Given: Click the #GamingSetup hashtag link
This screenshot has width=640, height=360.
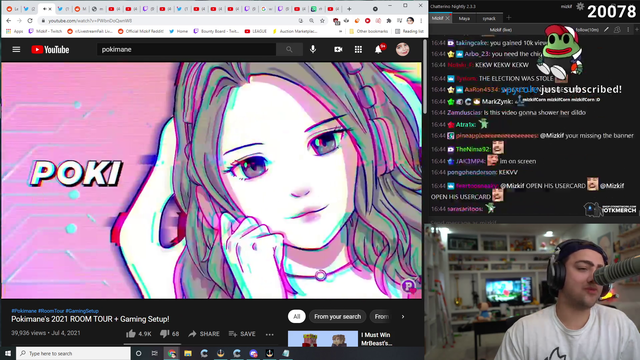Looking at the screenshot, I should (x=82, y=311).
